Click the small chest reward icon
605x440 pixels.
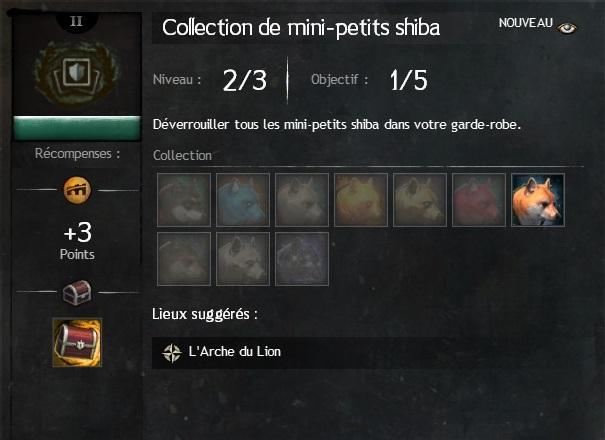click(77, 292)
